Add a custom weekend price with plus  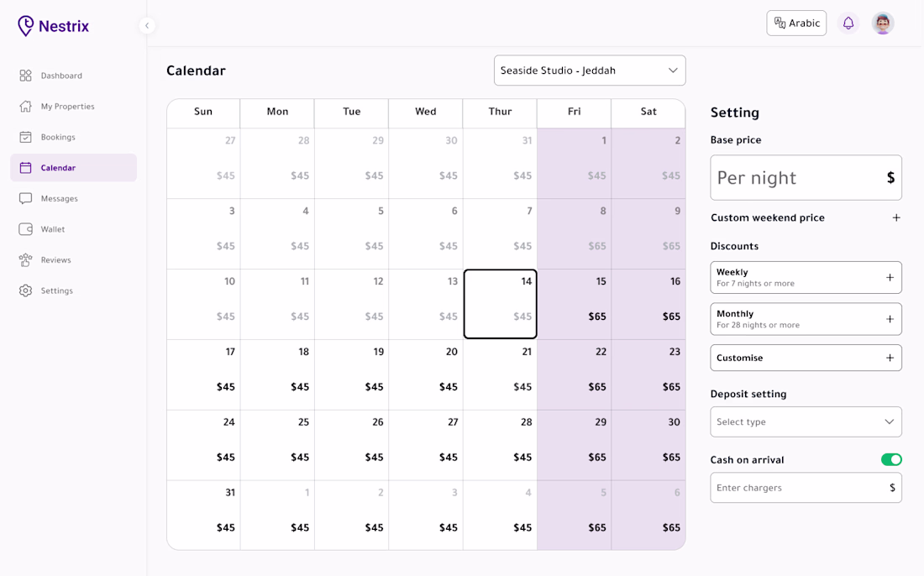896,218
